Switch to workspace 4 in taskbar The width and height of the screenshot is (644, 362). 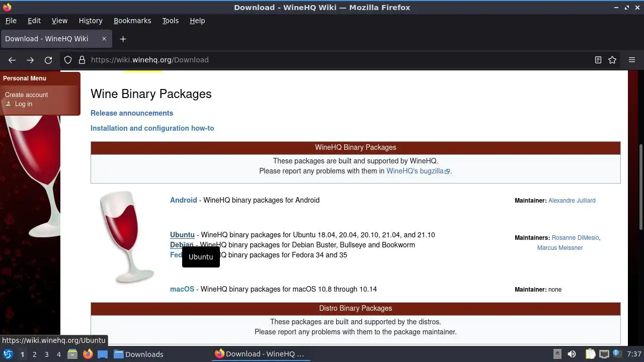click(58, 354)
